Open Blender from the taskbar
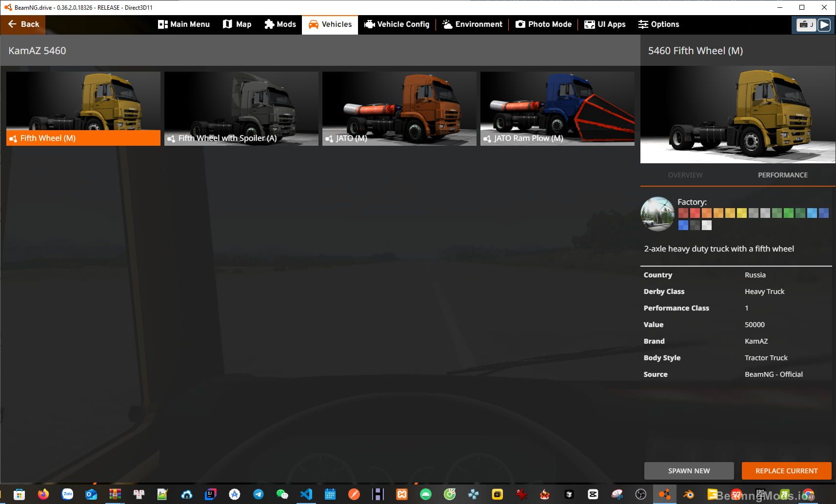The width and height of the screenshot is (836, 504). click(x=688, y=494)
